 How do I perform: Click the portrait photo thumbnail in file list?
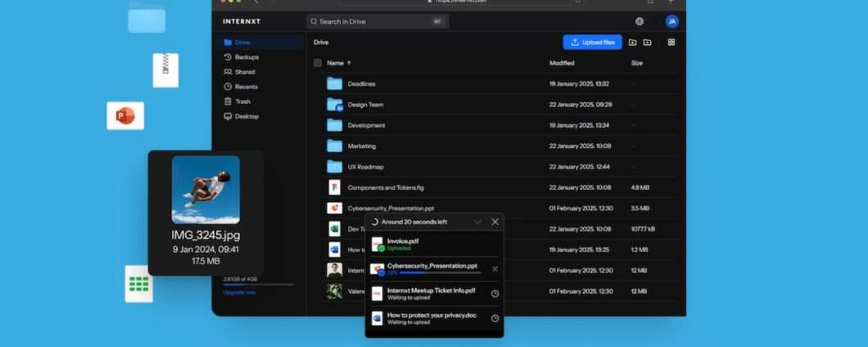point(334,270)
